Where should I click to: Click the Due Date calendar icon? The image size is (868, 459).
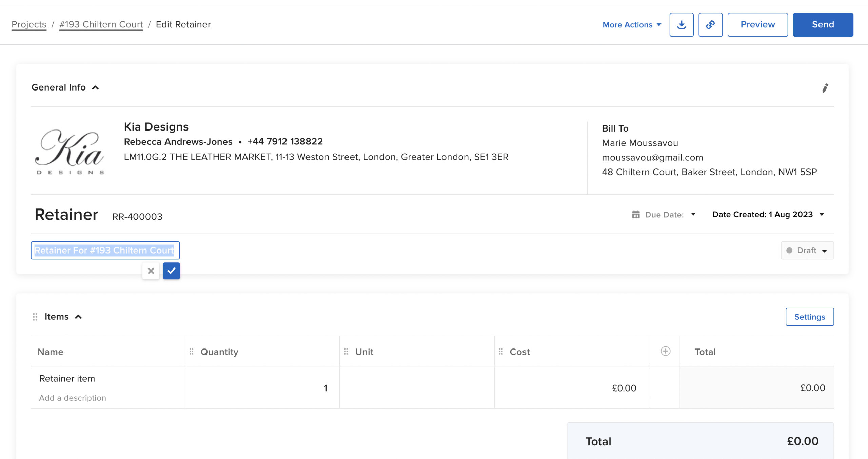click(x=636, y=215)
